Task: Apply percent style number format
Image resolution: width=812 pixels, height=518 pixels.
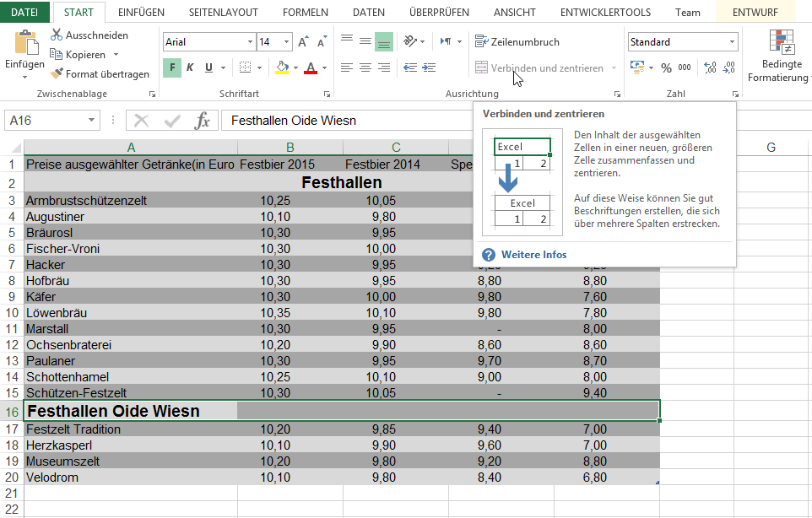Action: (666, 67)
